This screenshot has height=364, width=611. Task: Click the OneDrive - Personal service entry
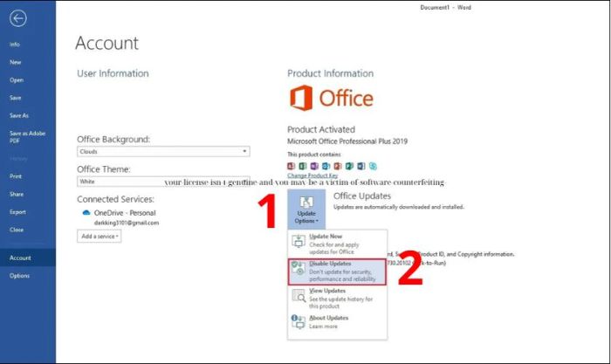(125, 213)
